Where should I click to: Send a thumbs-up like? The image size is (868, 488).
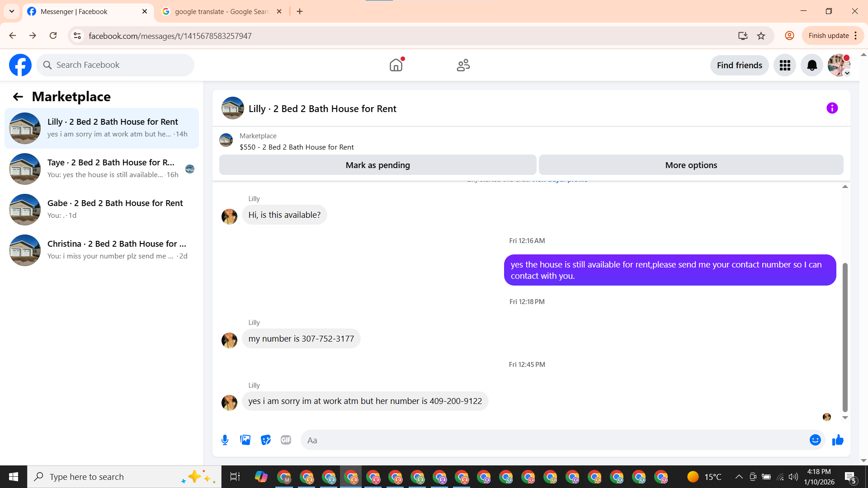(838, 440)
